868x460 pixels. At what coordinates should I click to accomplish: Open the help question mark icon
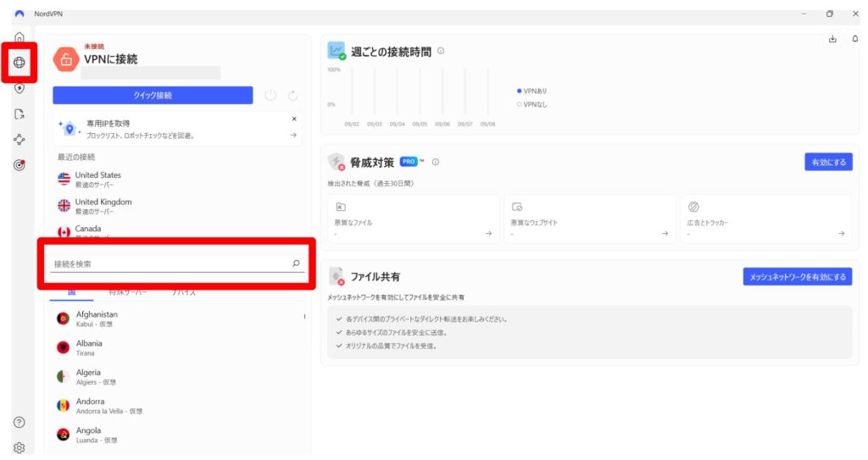[x=19, y=423]
